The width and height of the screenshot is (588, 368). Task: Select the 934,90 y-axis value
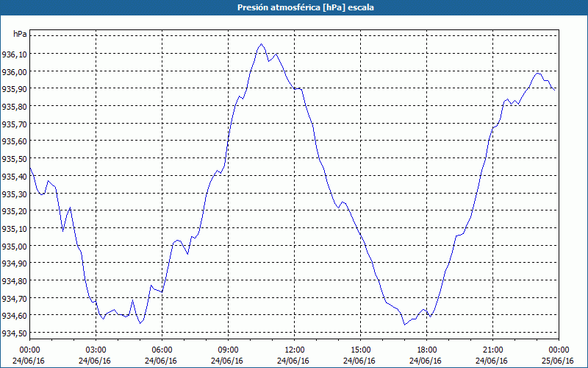(14, 263)
